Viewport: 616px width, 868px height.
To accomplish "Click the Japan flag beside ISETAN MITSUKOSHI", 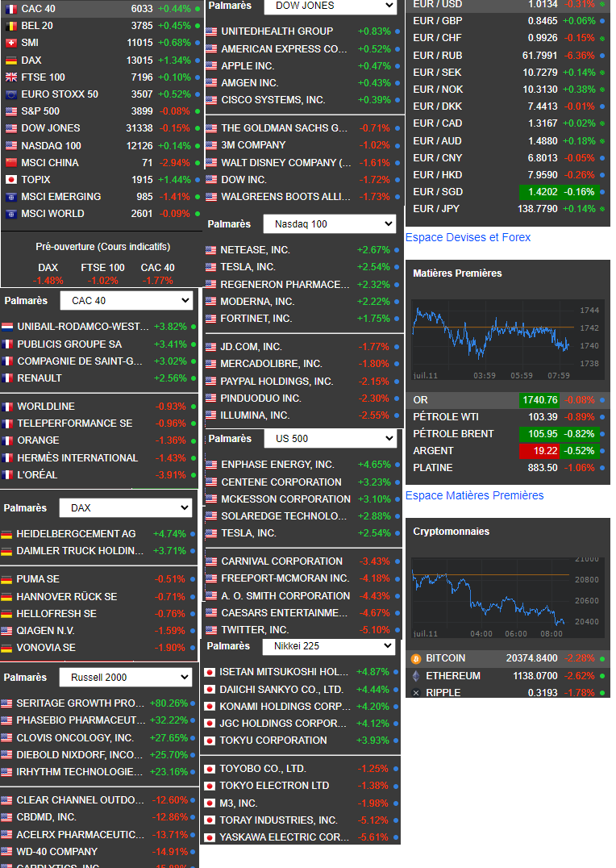I will pos(210,673).
